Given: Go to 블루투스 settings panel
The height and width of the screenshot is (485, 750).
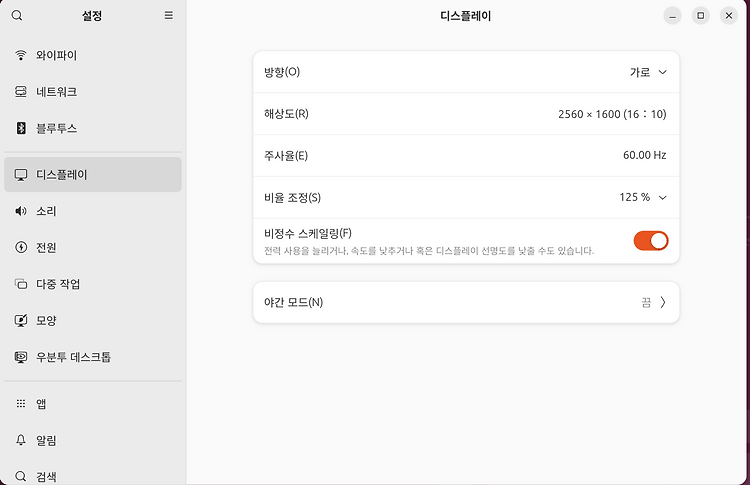Looking at the screenshot, I should click(x=93, y=128).
